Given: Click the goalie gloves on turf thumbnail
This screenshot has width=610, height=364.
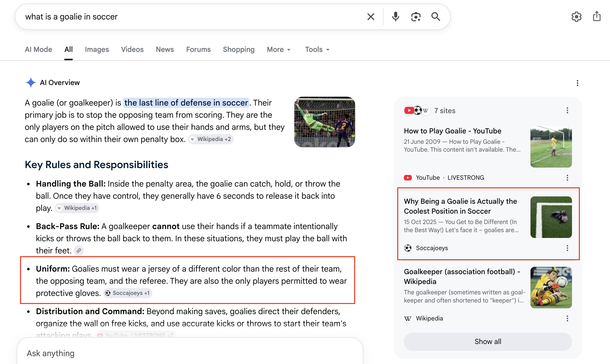Looking at the screenshot, I should click(x=551, y=217).
